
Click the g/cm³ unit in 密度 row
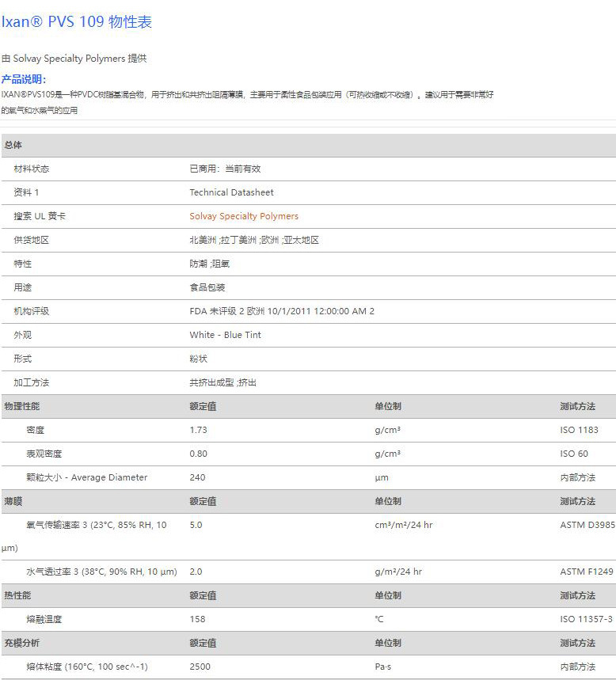coord(387,430)
